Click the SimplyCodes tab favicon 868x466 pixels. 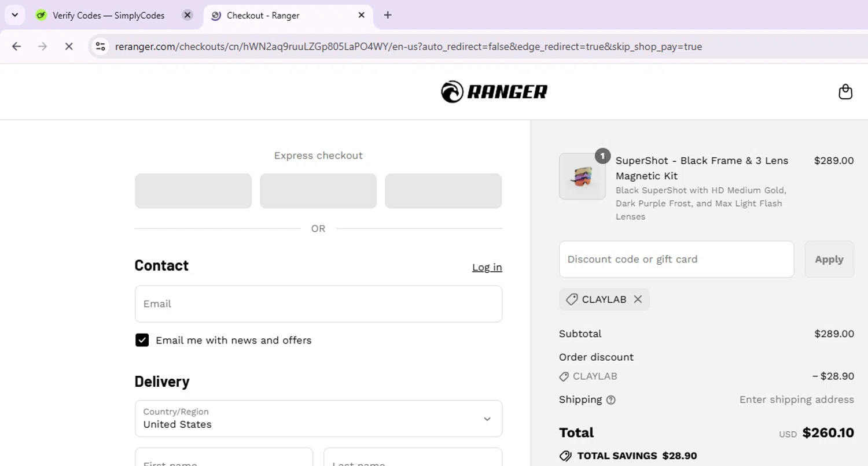(41, 16)
